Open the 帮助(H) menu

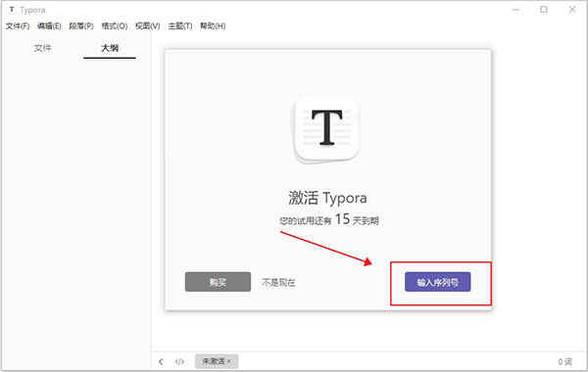(x=213, y=26)
